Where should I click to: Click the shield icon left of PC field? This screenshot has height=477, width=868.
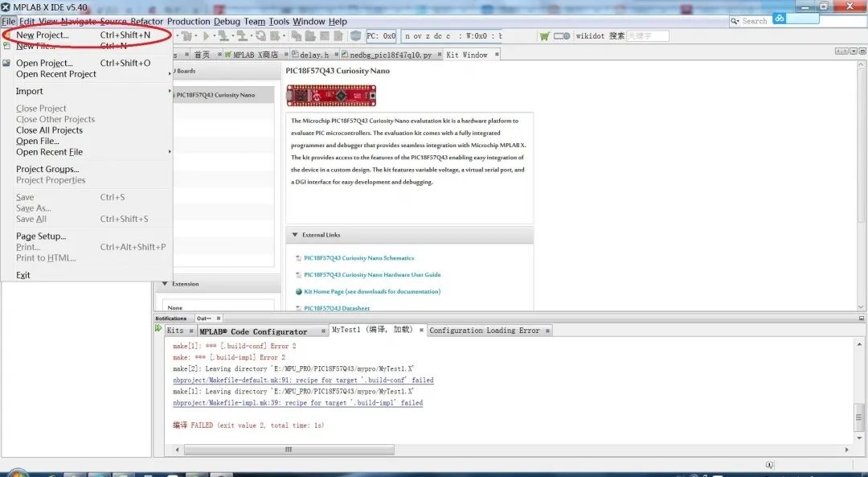pyautogui.click(x=356, y=36)
